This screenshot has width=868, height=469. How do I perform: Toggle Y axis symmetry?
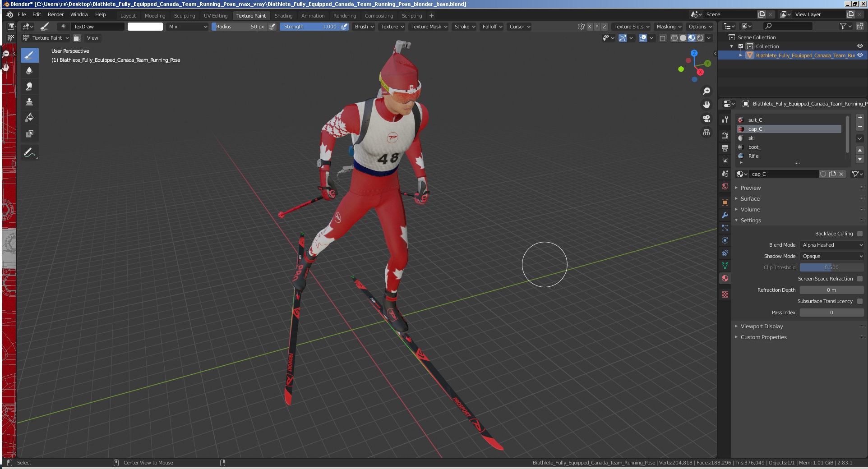597,27
